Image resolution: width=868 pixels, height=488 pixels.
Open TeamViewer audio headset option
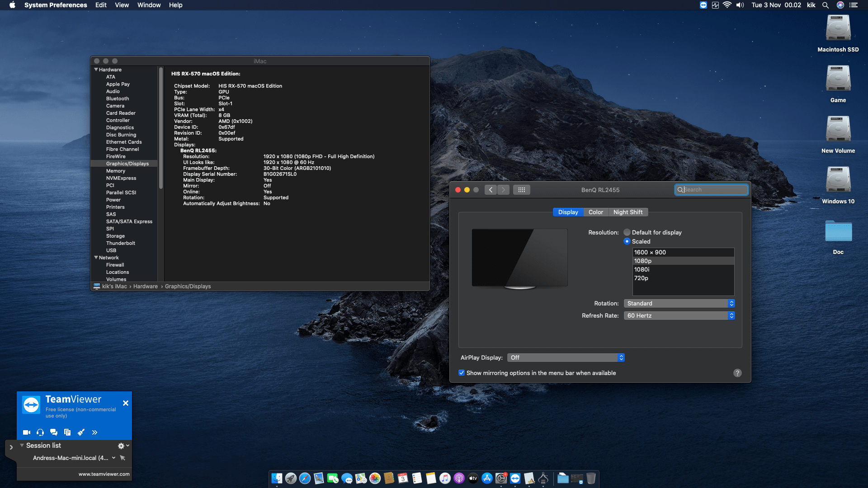(x=40, y=432)
